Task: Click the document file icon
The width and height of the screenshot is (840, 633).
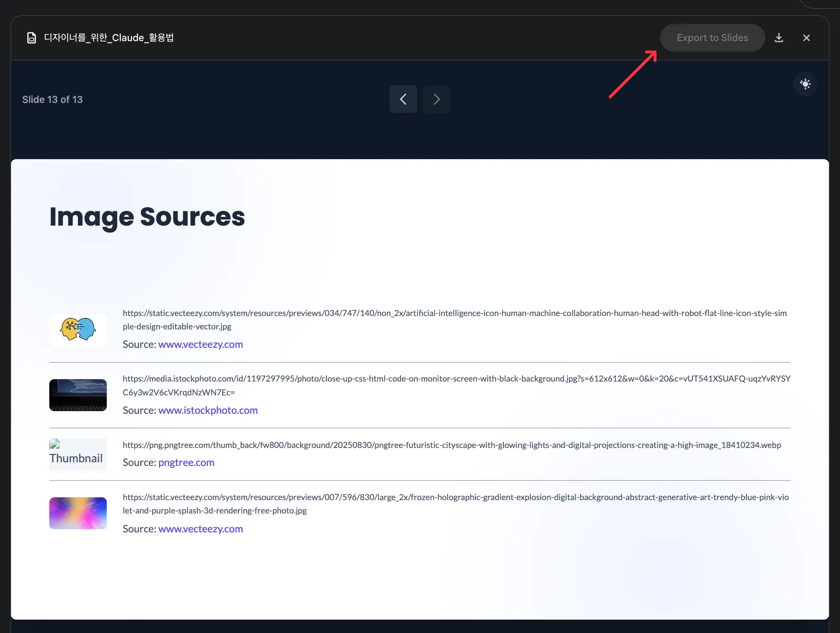Action: (31, 38)
